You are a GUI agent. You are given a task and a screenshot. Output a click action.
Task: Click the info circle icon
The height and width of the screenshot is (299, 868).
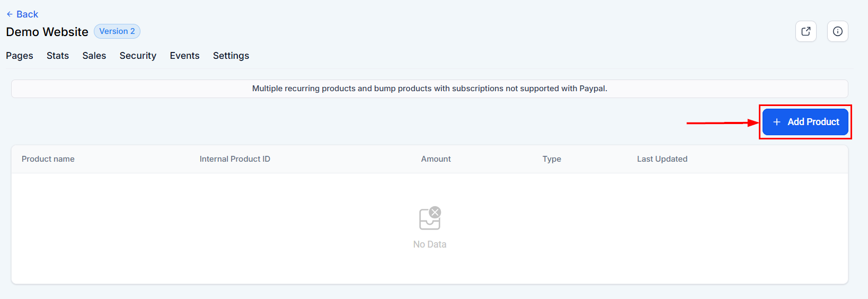click(837, 31)
